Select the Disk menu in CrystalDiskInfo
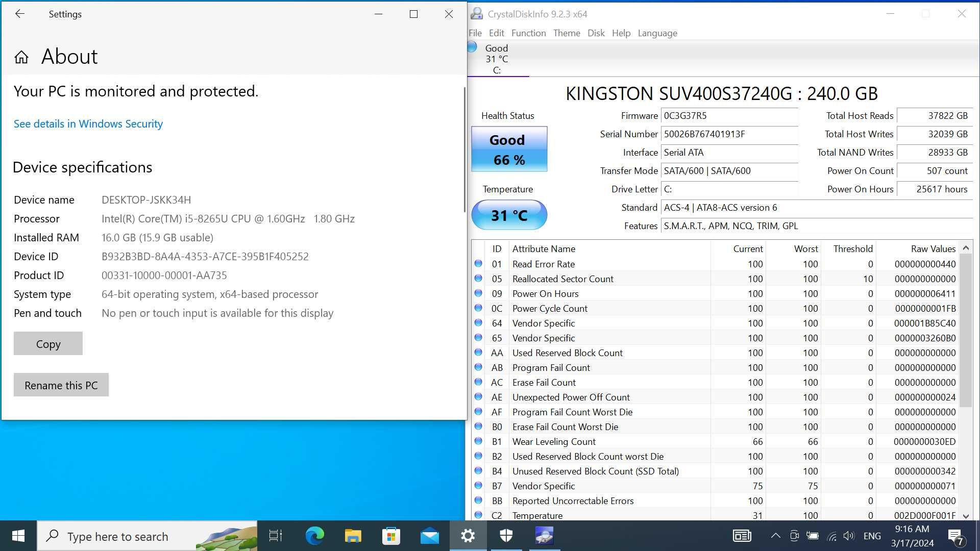 tap(595, 32)
